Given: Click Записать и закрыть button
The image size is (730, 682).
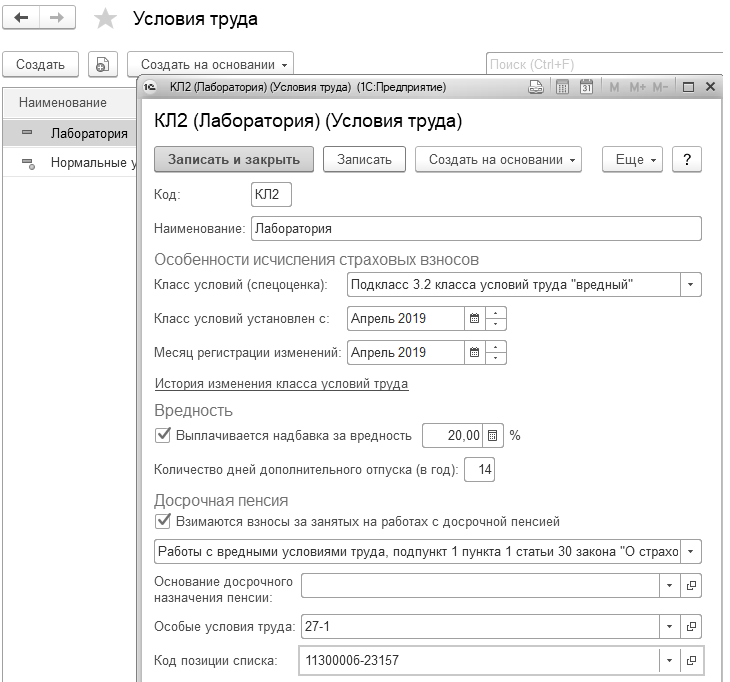Looking at the screenshot, I should coord(234,160).
